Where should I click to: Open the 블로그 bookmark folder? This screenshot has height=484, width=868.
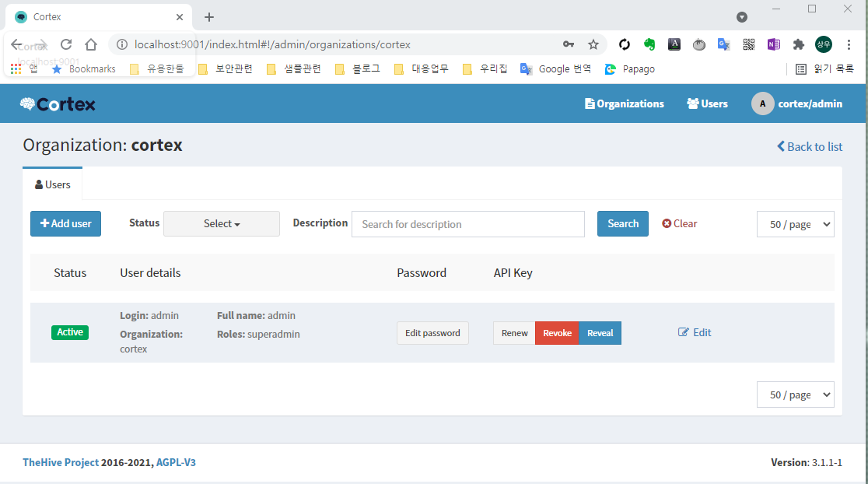coord(358,68)
